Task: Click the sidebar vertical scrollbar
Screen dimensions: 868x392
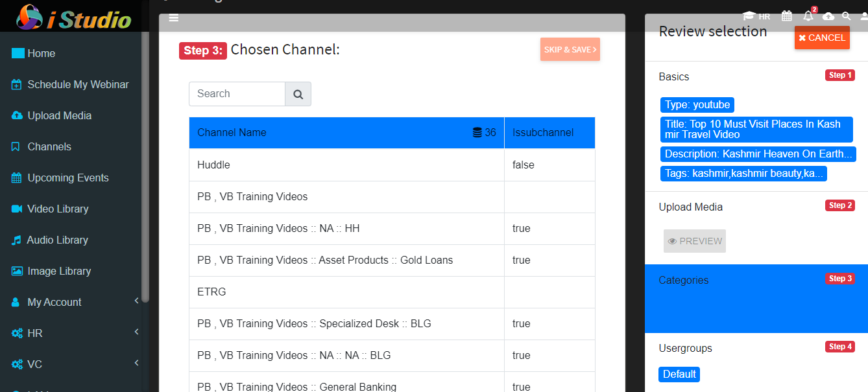Action: coord(146,167)
